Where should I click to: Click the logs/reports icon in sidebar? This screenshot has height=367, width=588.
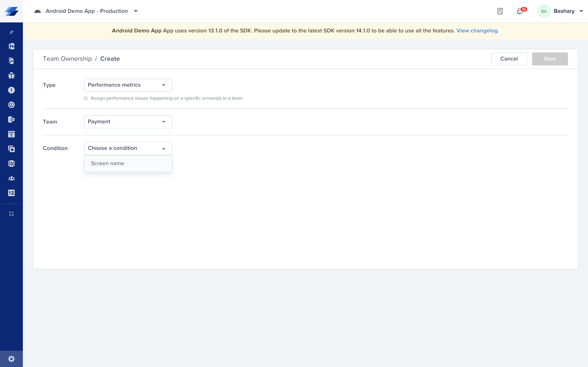[x=11, y=193]
